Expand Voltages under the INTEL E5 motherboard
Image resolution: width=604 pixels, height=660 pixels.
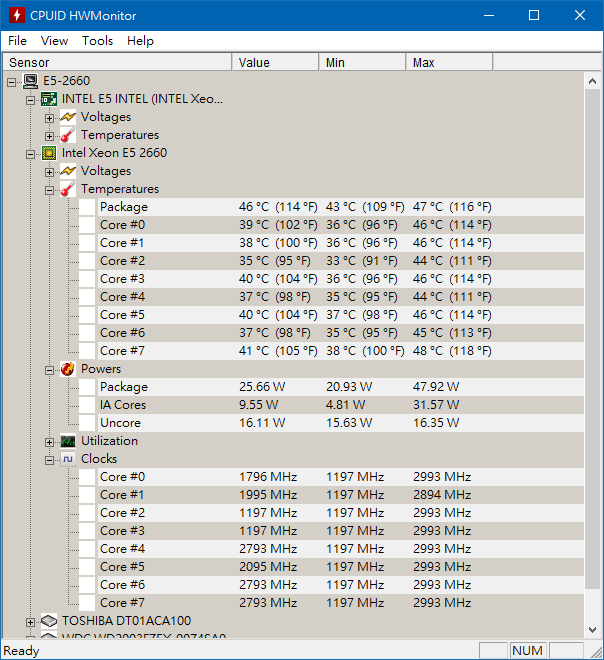pyautogui.click(x=49, y=118)
